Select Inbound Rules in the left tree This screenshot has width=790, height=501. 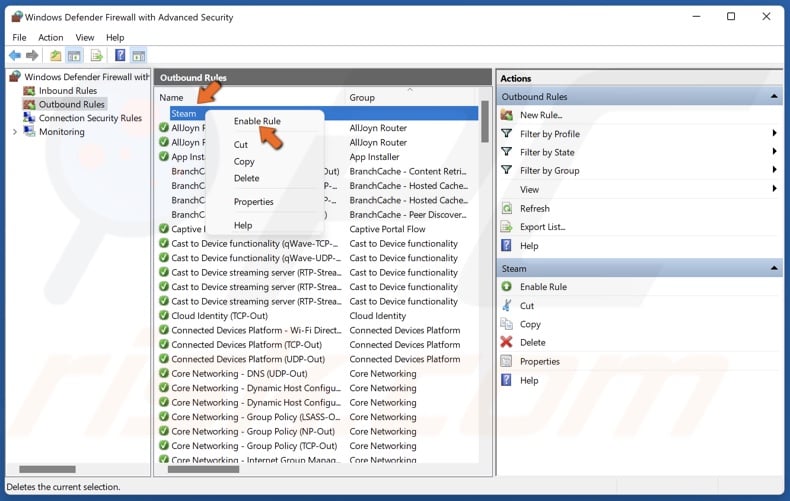pyautogui.click(x=68, y=90)
